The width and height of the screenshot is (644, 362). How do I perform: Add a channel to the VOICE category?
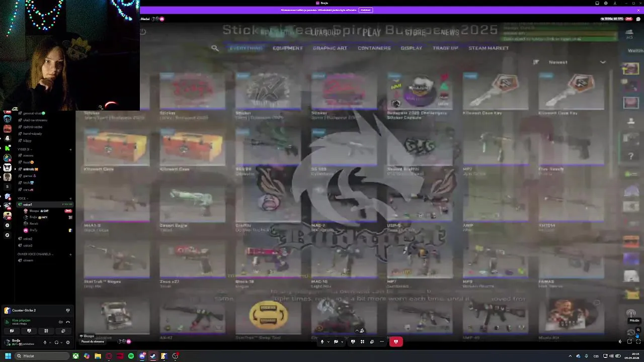[70, 198]
